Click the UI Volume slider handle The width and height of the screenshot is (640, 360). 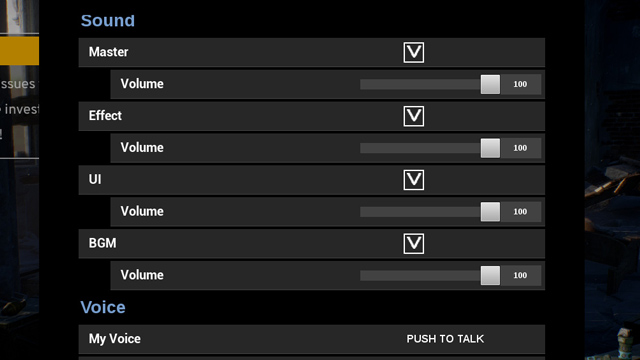coord(490,211)
